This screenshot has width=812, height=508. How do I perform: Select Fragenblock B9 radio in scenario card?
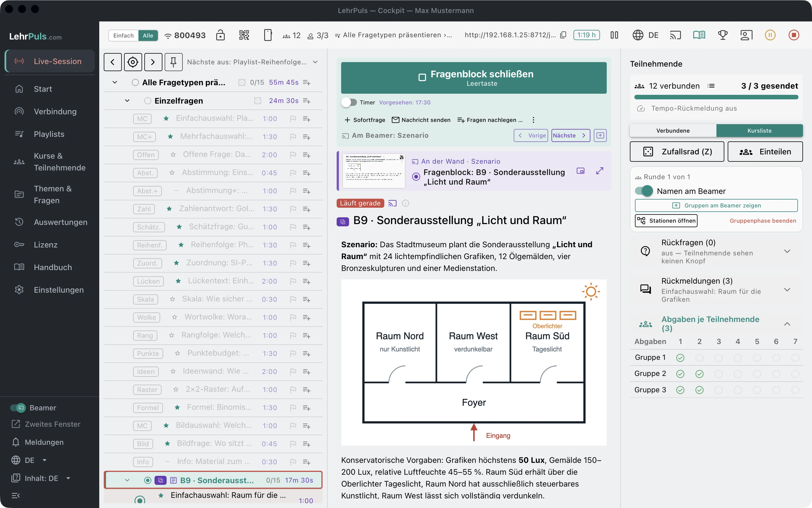(x=416, y=177)
